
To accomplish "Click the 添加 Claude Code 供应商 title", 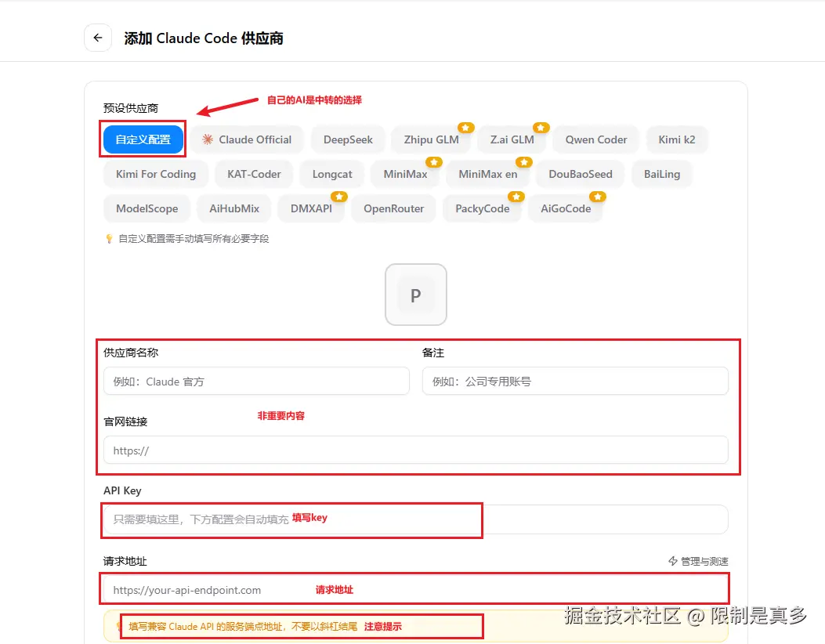I will click(204, 38).
